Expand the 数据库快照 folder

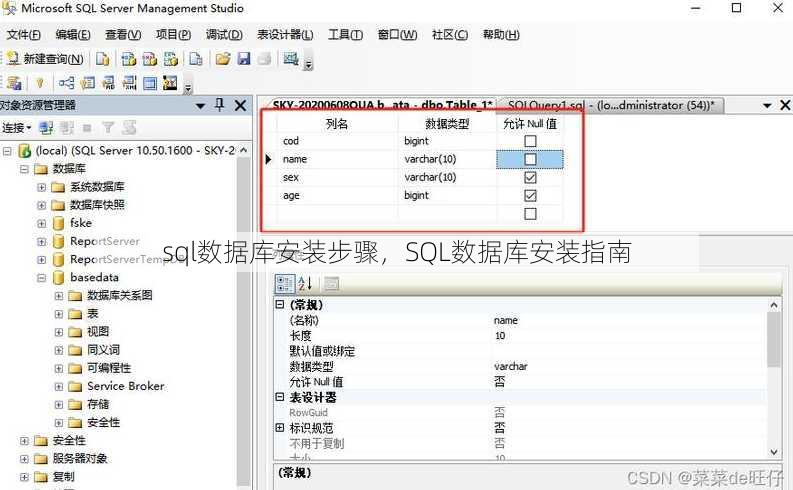tap(41, 205)
